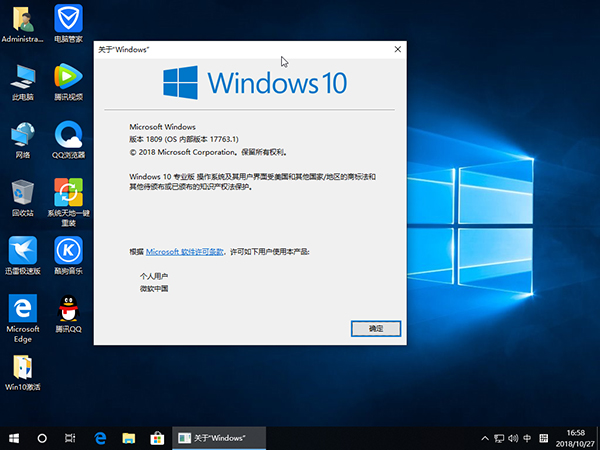Open the Microsoft 软件许可条款 link
Screen dimensions: 600x450
184,252
